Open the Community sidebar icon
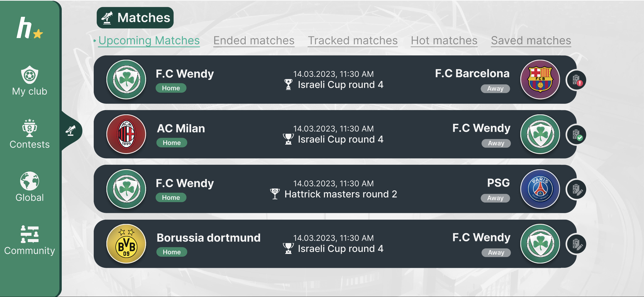Viewport: 644px width, 297px height. [29, 234]
